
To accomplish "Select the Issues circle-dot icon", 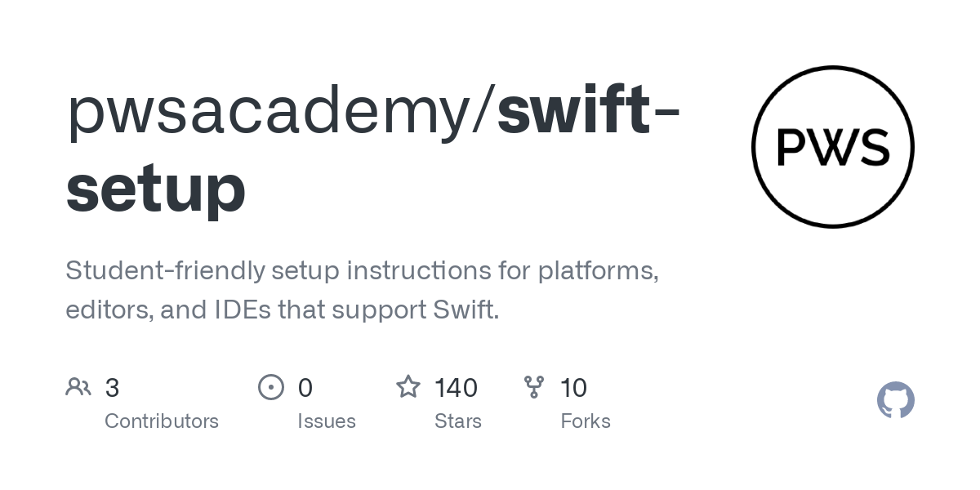I will (x=271, y=387).
